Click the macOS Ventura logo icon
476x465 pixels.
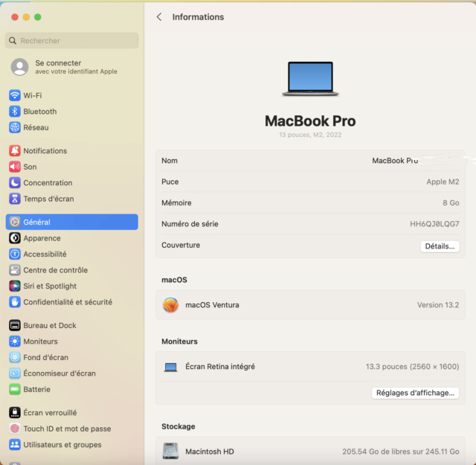tap(170, 304)
